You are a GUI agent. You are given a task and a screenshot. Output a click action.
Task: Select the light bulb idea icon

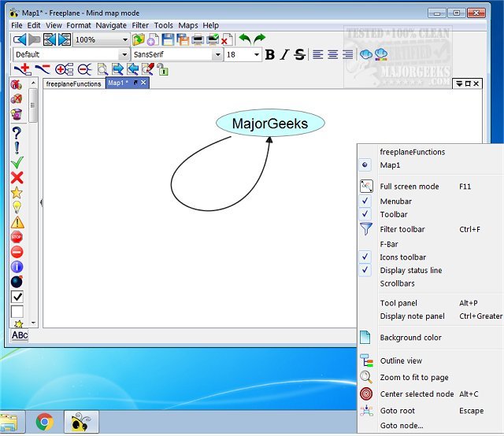17,207
